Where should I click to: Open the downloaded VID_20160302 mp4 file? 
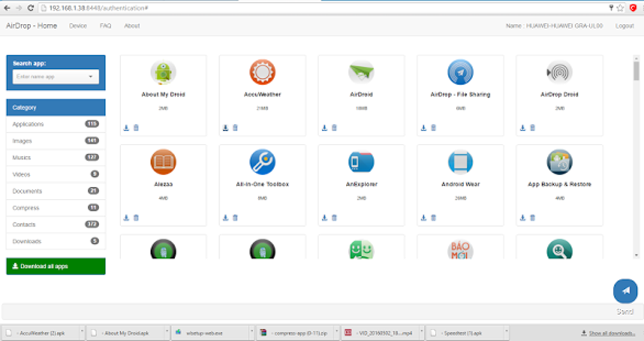click(380, 333)
